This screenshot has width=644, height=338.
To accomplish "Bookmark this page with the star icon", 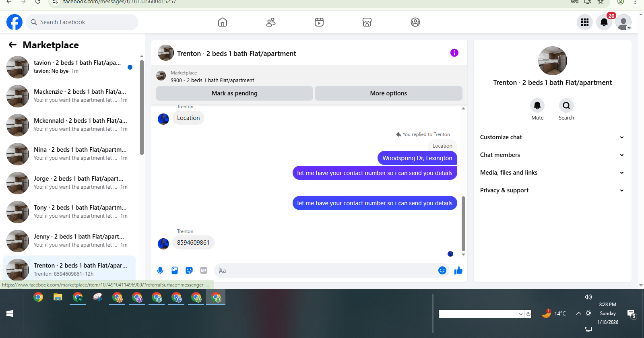I will click(601, 2).
